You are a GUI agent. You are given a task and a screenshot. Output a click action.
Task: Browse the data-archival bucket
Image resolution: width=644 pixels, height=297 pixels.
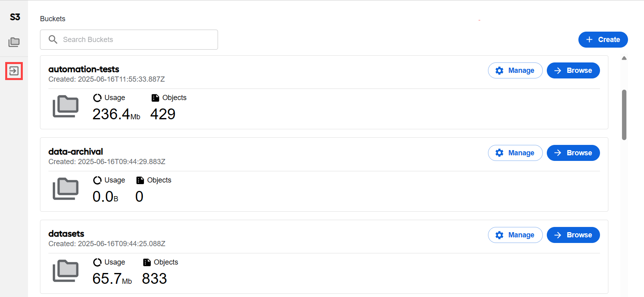(573, 153)
